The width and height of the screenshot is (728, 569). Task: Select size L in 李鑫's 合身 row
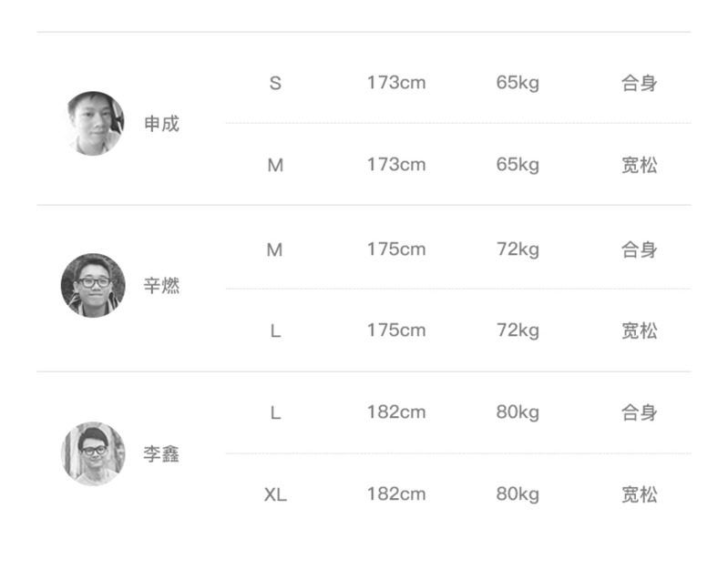click(275, 412)
